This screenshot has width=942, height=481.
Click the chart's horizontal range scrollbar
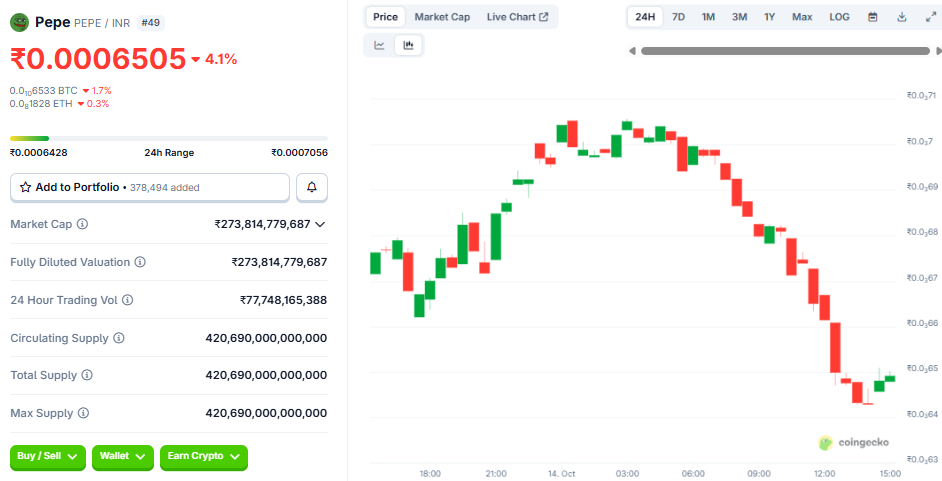coord(784,51)
